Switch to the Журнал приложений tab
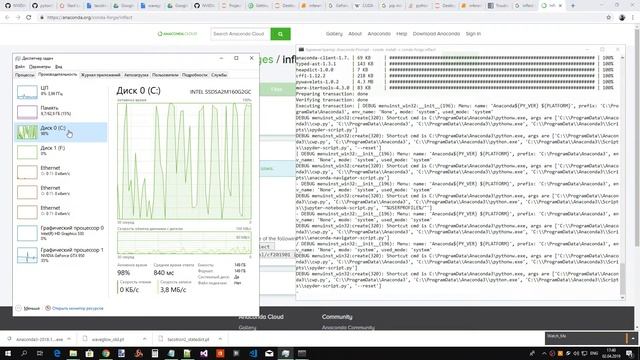 point(100,75)
